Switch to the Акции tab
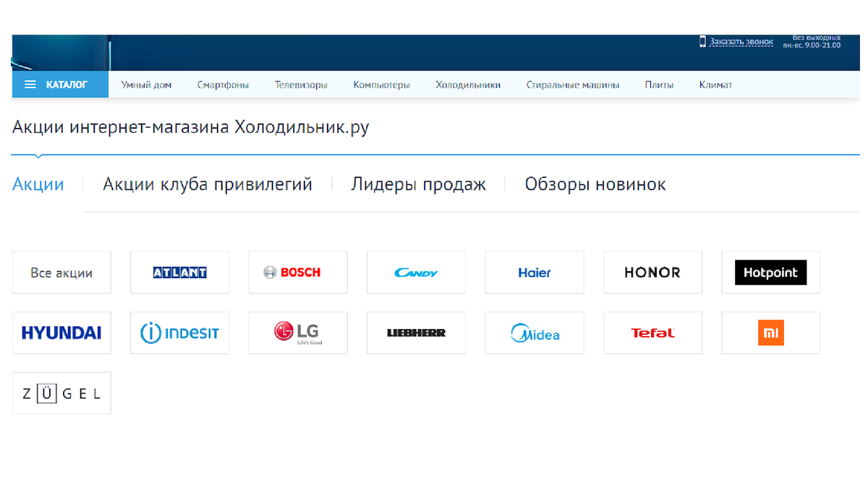Screen dimensions: 868x488 click(x=38, y=184)
